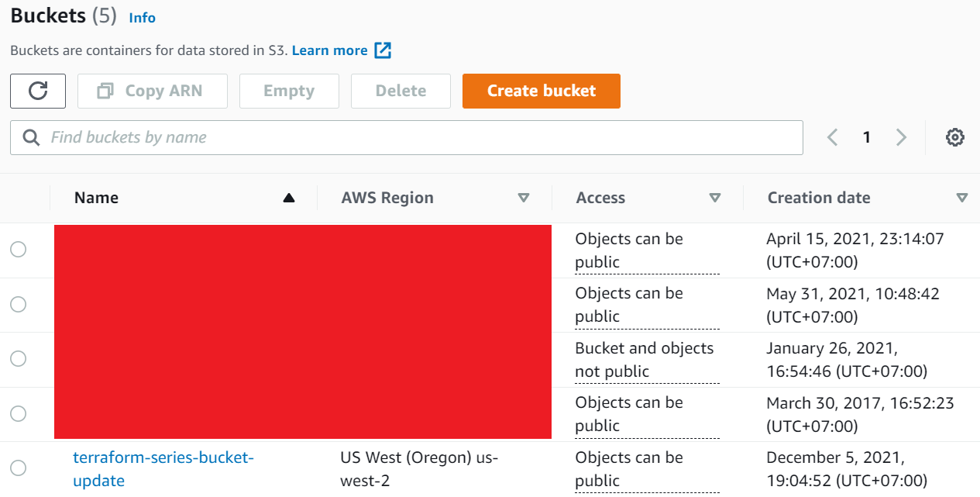
Task: Open the table preferences gear icon
Action: tap(954, 137)
